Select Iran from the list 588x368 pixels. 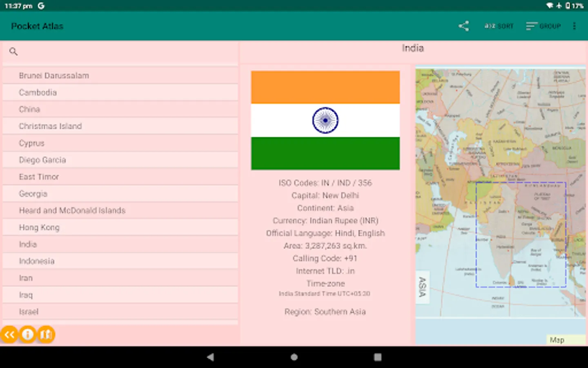(120, 278)
